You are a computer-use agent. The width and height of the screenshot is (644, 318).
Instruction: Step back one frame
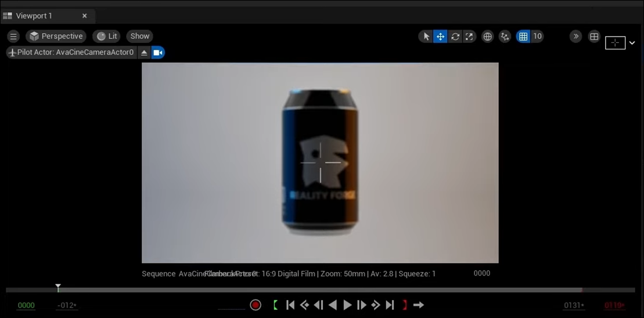tap(318, 305)
